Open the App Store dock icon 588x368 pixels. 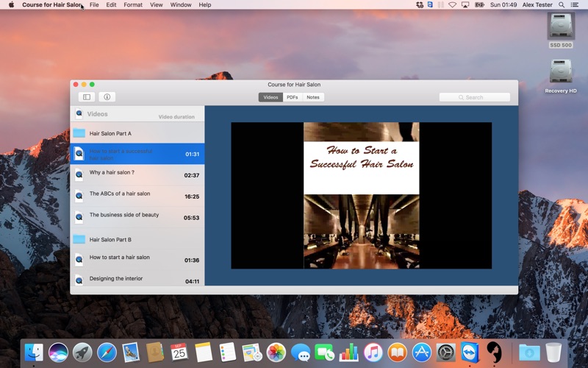(421, 353)
